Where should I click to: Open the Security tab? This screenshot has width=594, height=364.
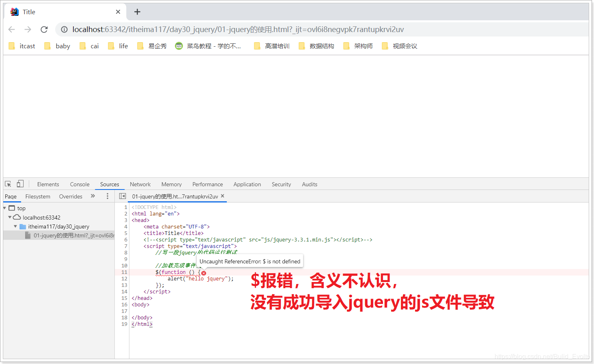pos(281,184)
